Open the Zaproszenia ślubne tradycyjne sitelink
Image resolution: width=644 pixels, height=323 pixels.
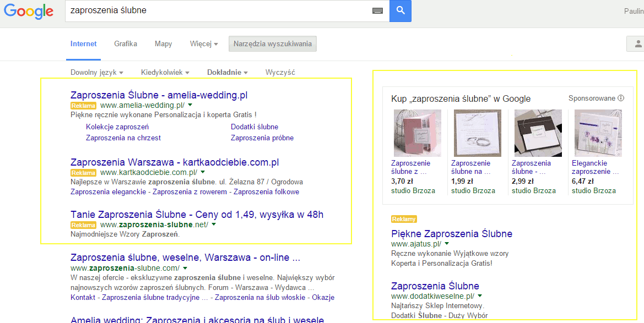(155, 298)
